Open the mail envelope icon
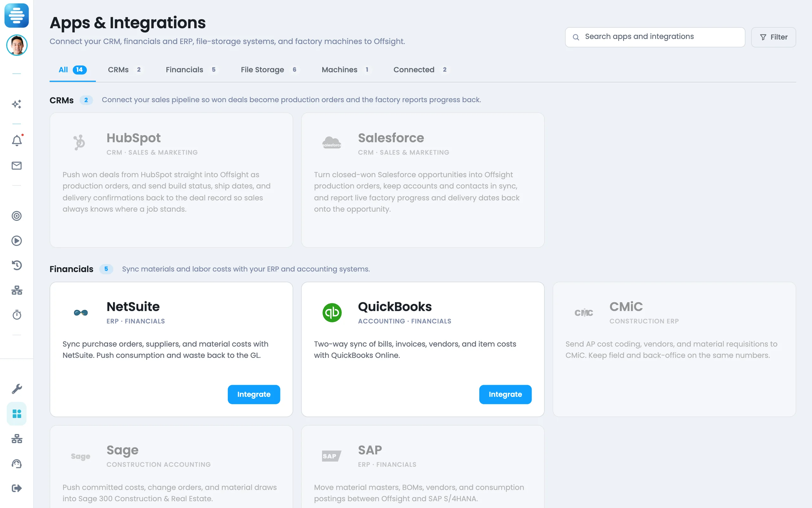This screenshot has width=812, height=508. point(16,166)
